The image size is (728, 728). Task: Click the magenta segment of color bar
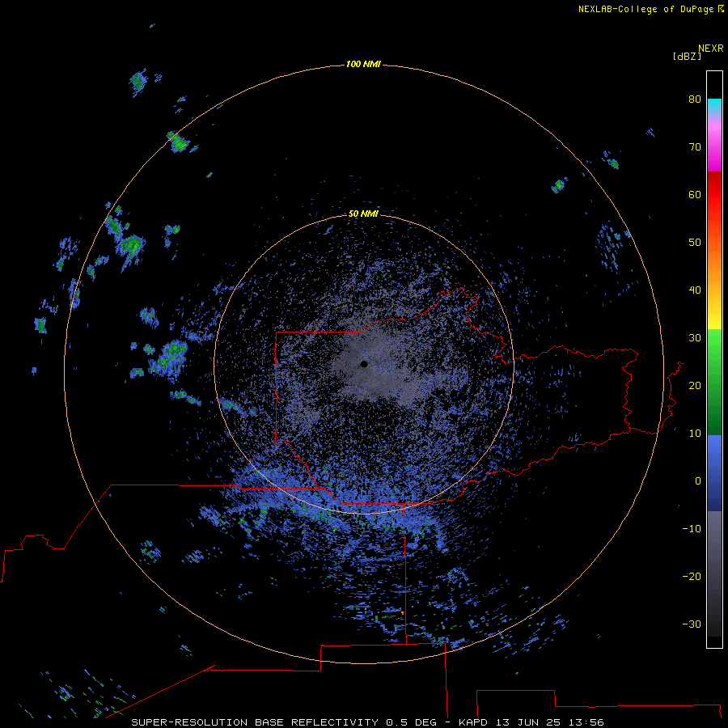click(714, 149)
